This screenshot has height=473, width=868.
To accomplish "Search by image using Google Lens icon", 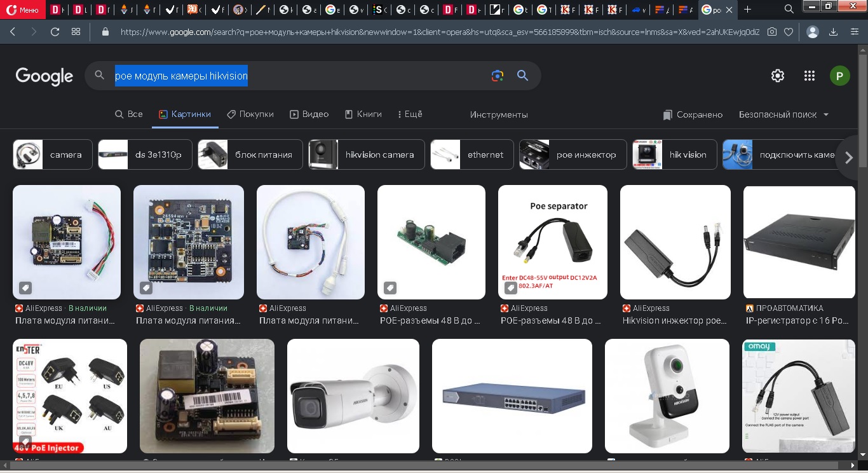I will click(x=498, y=76).
